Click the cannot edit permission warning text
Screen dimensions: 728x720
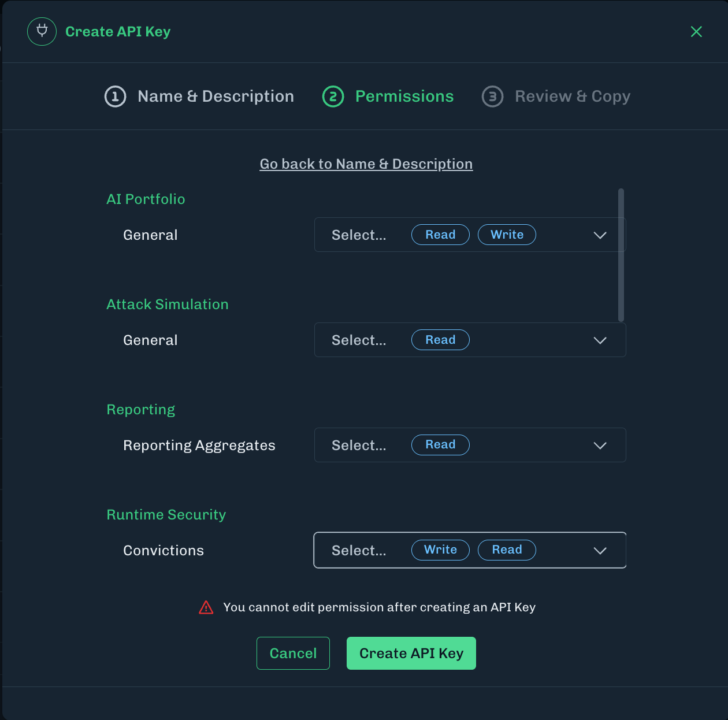(x=380, y=607)
